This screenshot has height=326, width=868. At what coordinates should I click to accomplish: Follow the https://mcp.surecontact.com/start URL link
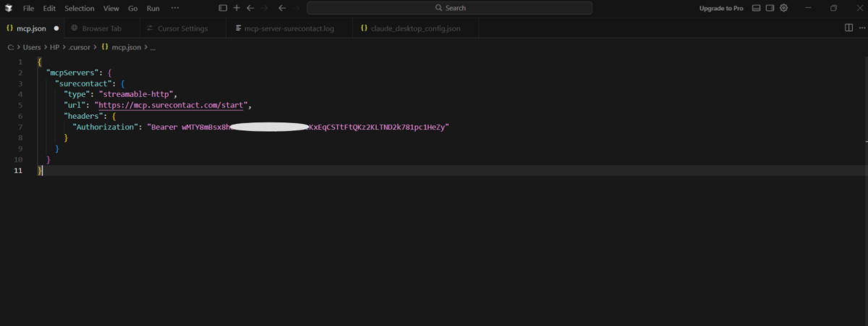coord(171,105)
